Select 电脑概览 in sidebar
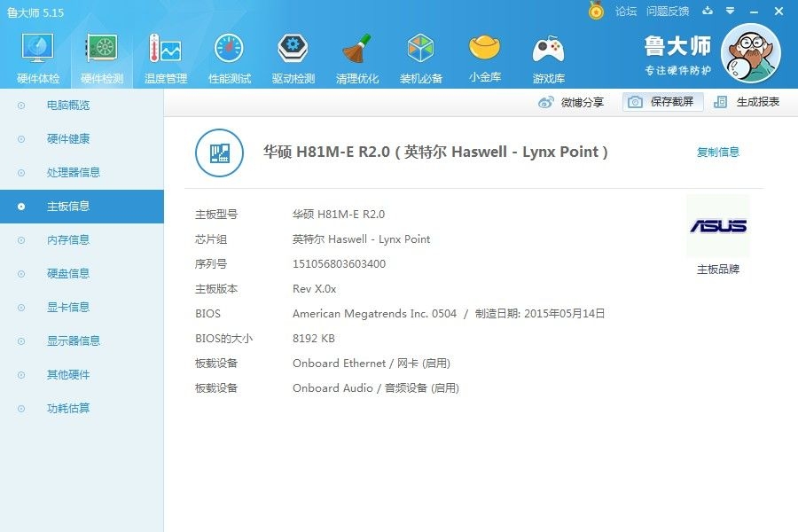Viewport: 798px width, 532px height. pyautogui.click(x=82, y=106)
